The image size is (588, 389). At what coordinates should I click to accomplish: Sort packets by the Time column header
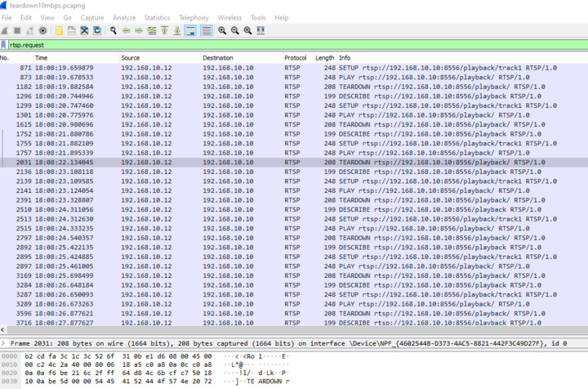(x=41, y=58)
